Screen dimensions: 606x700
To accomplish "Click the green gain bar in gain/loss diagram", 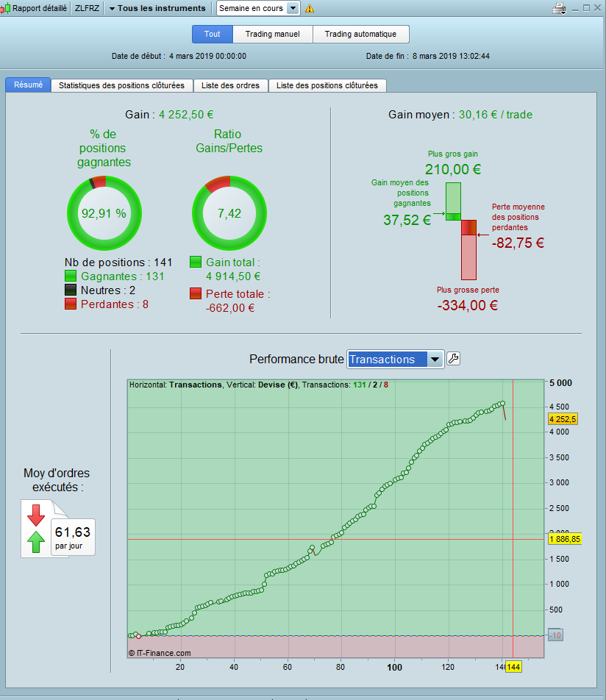I will click(x=453, y=201).
